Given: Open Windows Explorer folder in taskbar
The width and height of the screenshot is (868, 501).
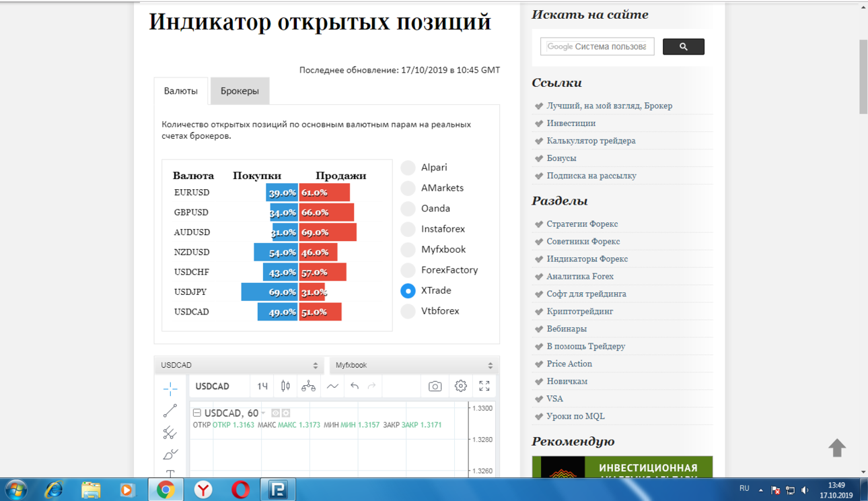Looking at the screenshot, I should point(91,490).
